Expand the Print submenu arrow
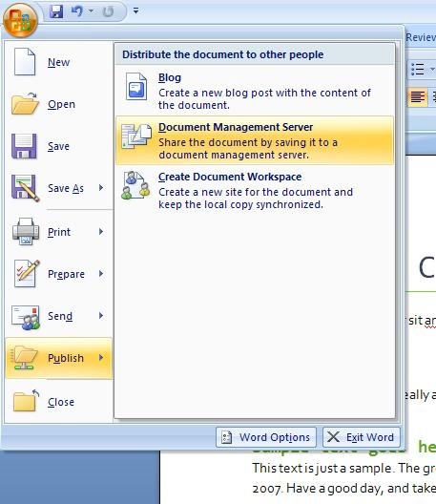Screen dimensions: 436x504 (x=101, y=231)
